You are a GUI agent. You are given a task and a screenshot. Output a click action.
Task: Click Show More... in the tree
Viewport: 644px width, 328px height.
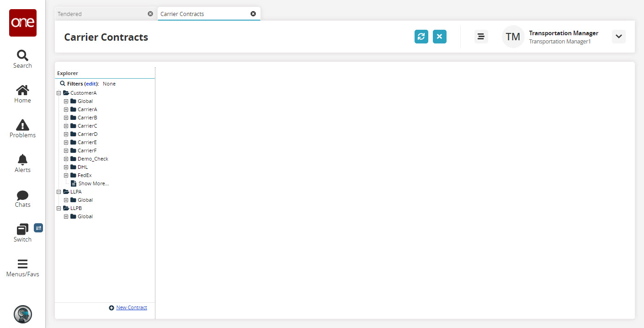(94, 183)
